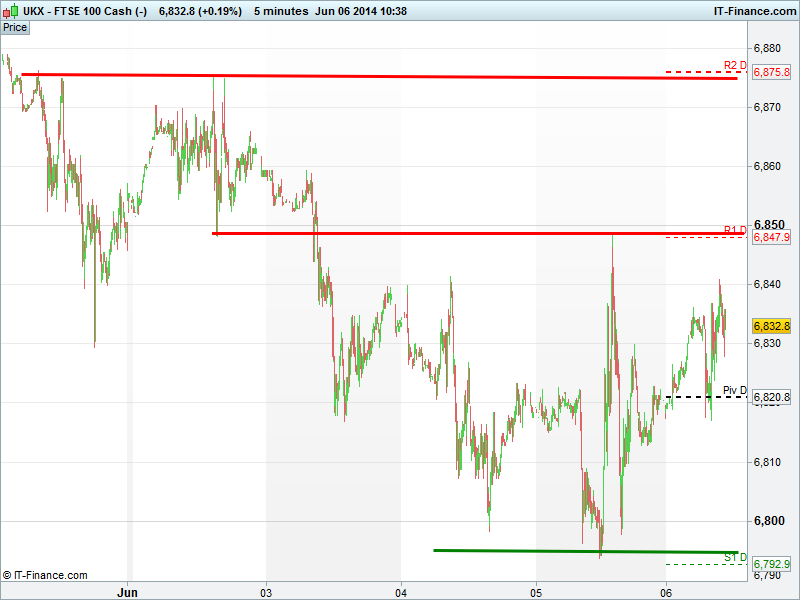Click the upper red resistance trendline
The width and height of the screenshot is (800, 600).
pyautogui.click(x=380, y=77)
